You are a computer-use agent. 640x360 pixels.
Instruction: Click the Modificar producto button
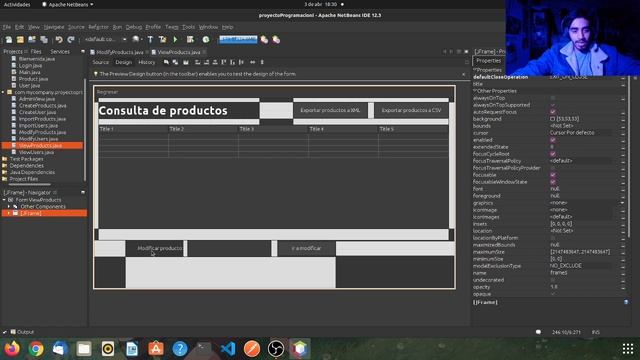(x=155, y=248)
